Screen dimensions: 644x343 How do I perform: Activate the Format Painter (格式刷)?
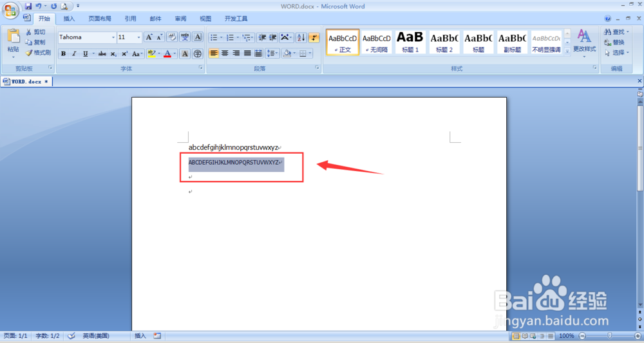pyautogui.click(x=38, y=53)
